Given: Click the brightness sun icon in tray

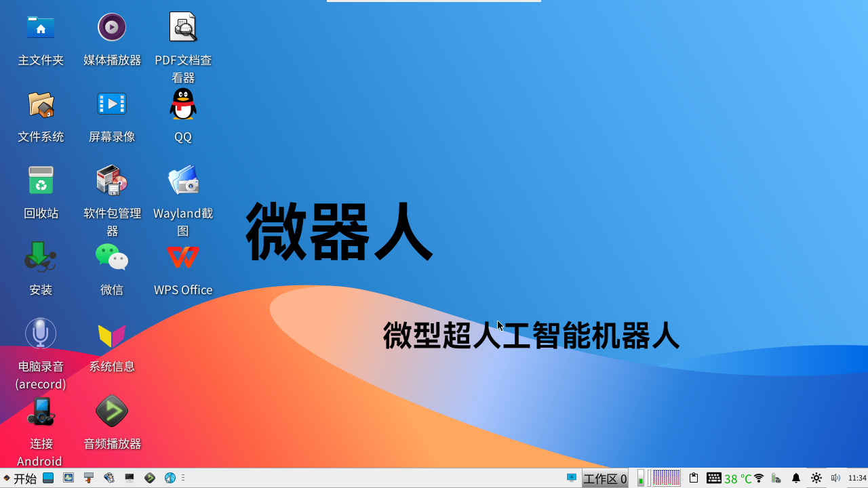Looking at the screenshot, I should 816,479.
